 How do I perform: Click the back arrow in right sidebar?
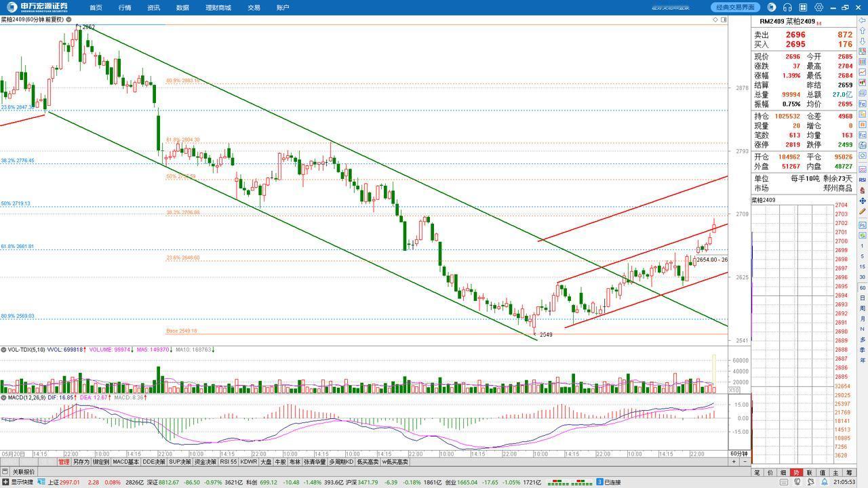pos(862,20)
